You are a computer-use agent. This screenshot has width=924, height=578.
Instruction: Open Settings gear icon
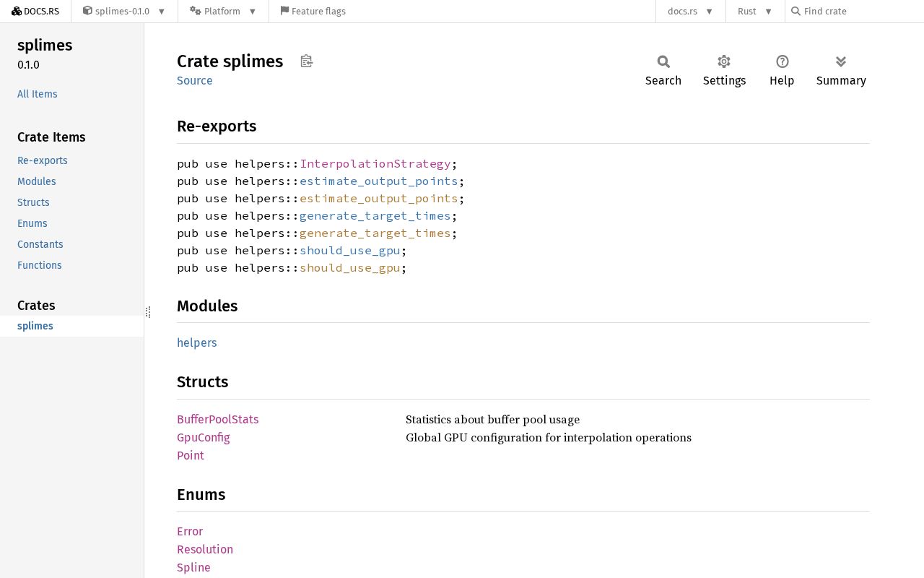point(724,61)
